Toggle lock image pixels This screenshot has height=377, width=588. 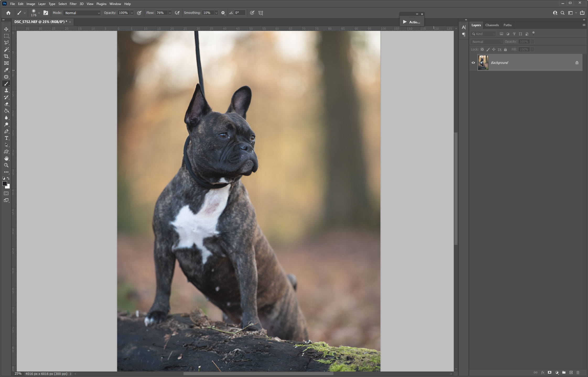click(x=488, y=49)
